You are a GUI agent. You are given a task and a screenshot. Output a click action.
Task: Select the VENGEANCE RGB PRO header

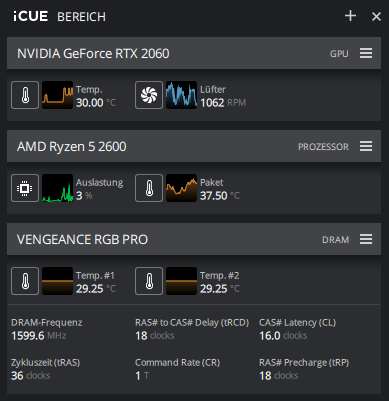coord(194,239)
